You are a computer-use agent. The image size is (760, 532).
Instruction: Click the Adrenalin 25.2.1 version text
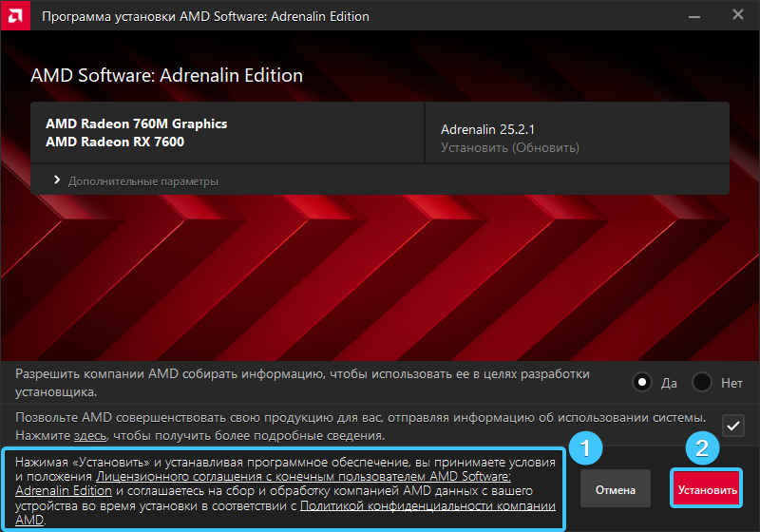[487, 129]
